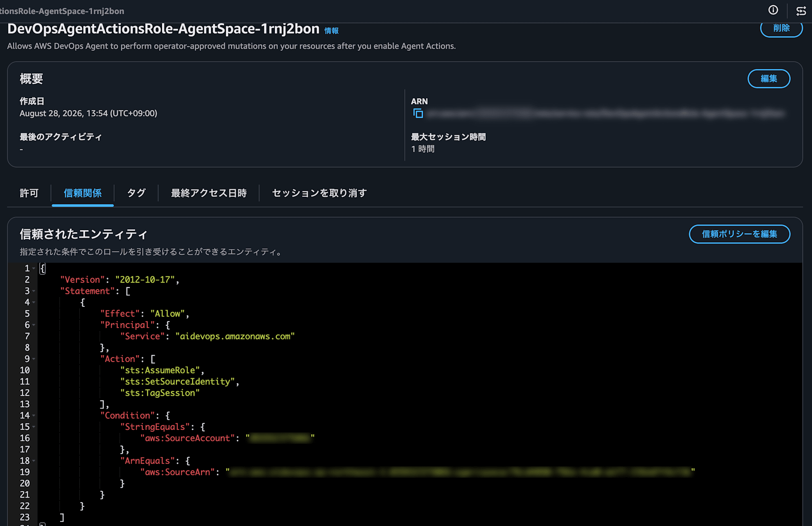The height and width of the screenshot is (526, 812).
Task: Open the タグ tab
Action: 136,193
